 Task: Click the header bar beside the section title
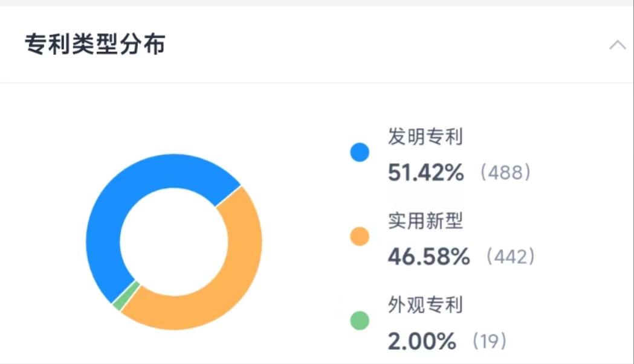[363, 45]
